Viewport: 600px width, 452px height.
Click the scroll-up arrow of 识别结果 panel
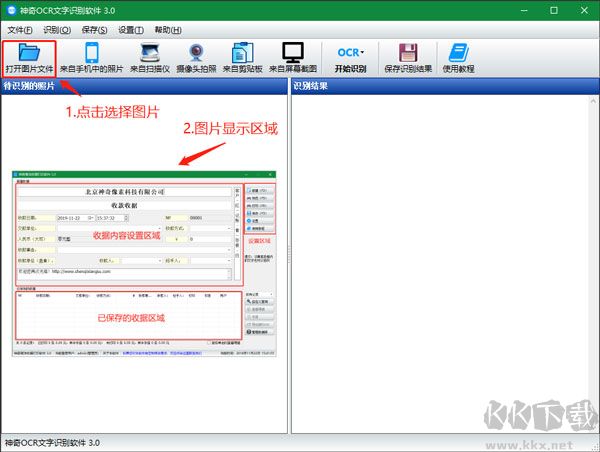point(593,101)
